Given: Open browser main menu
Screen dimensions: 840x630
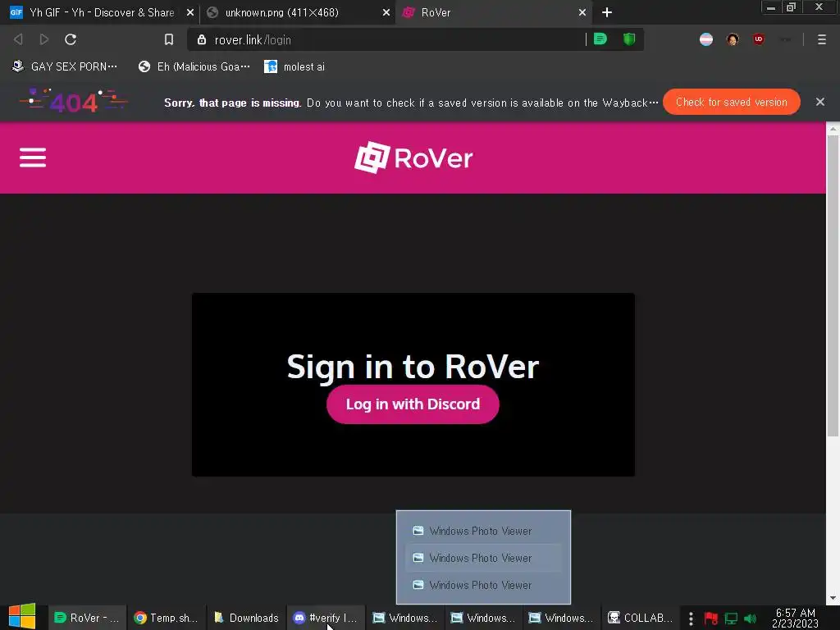Looking at the screenshot, I should click(x=821, y=39).
